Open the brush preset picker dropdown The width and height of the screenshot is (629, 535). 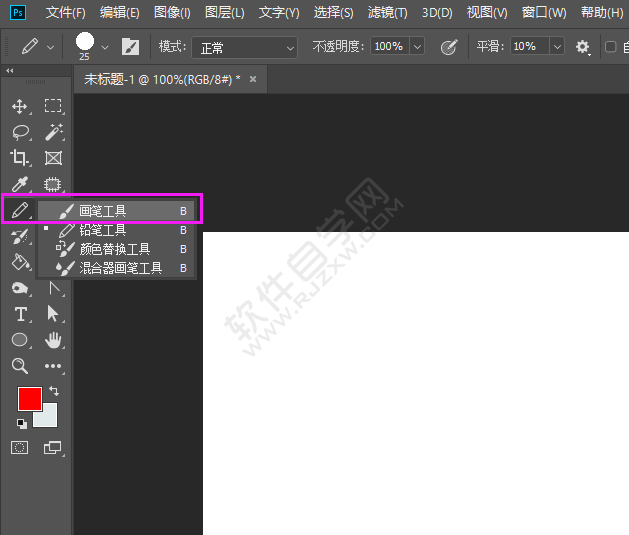tap(105, 47)
